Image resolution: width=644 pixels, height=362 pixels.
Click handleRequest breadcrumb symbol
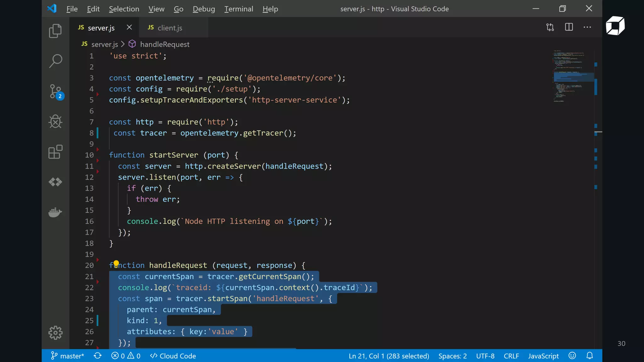(165, 44)
